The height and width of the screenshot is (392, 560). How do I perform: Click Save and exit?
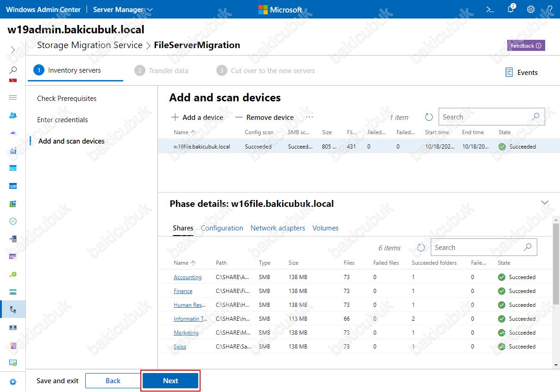(57, 381)
